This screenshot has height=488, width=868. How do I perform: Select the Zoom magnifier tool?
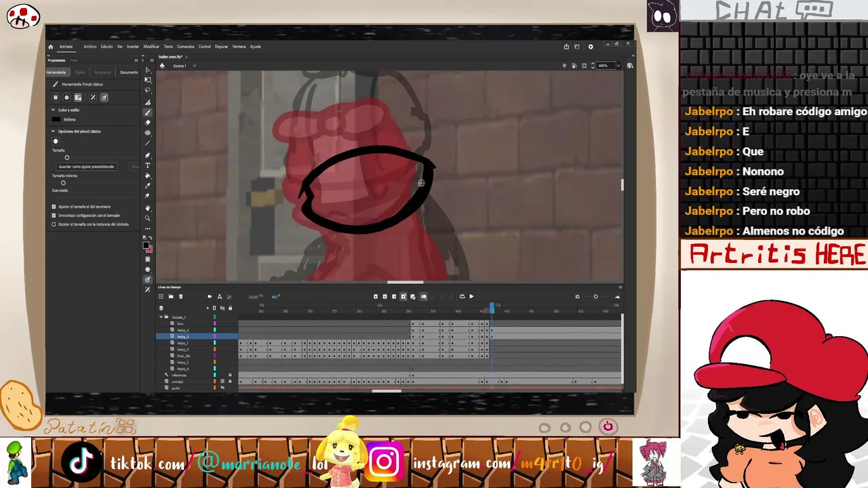coord(148,218)
